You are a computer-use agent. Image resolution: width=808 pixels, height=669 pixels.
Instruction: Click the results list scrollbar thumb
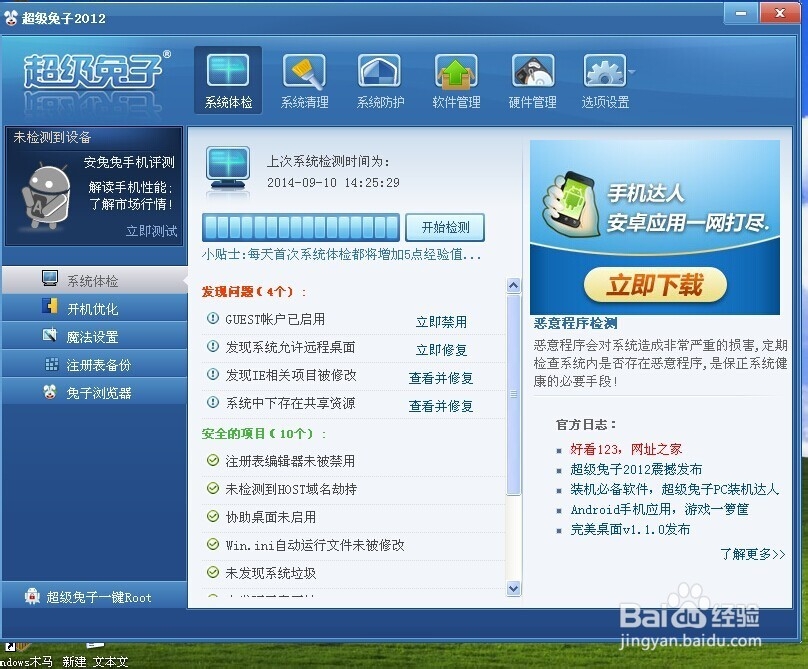(x=513, y=394)
